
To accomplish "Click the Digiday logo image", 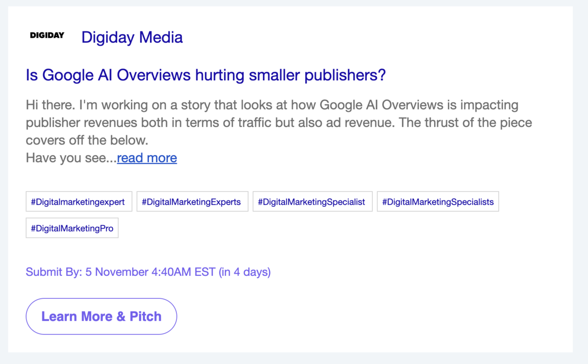I will (x=47, y=35).
